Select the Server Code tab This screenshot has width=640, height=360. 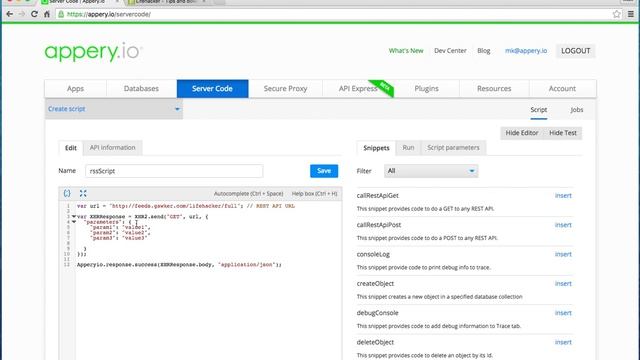pos(212,89)
